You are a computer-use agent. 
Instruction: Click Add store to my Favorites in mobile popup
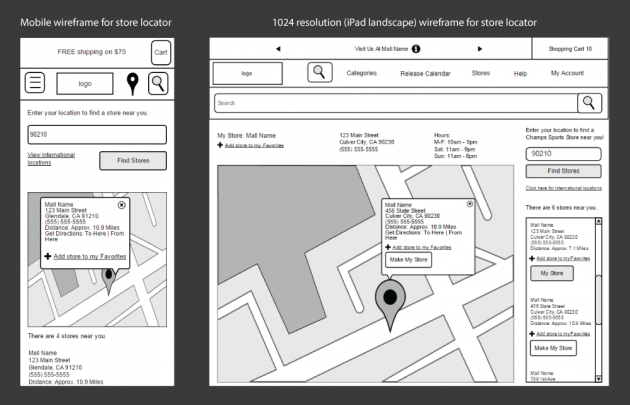click(90, 256)
